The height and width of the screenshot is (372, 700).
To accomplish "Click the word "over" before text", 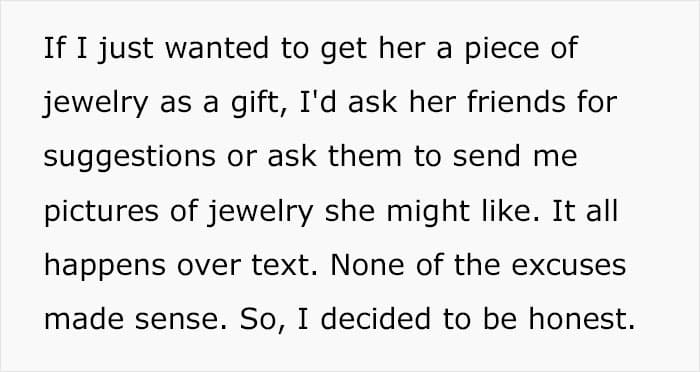I will pos(209,266).
